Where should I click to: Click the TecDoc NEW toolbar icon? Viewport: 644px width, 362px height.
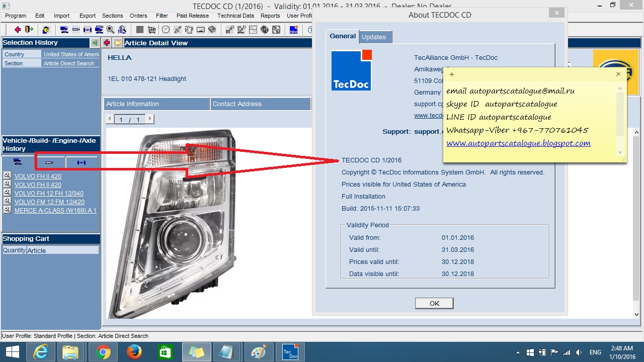pos(293,30)
